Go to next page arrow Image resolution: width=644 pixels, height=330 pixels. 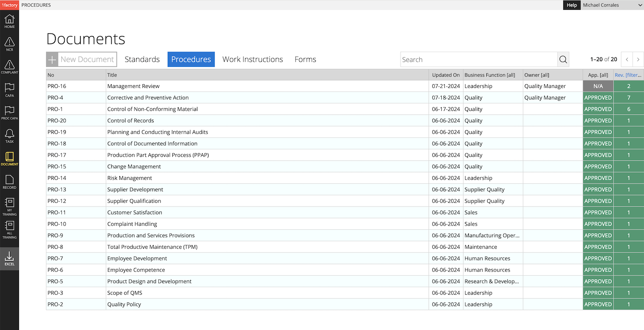(x=639, y=59)
